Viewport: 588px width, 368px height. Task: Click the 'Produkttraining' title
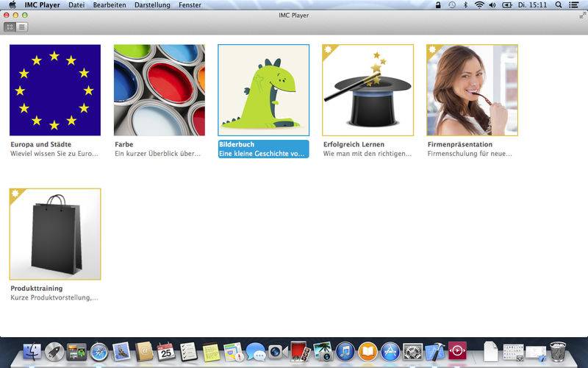coord(37,289)
